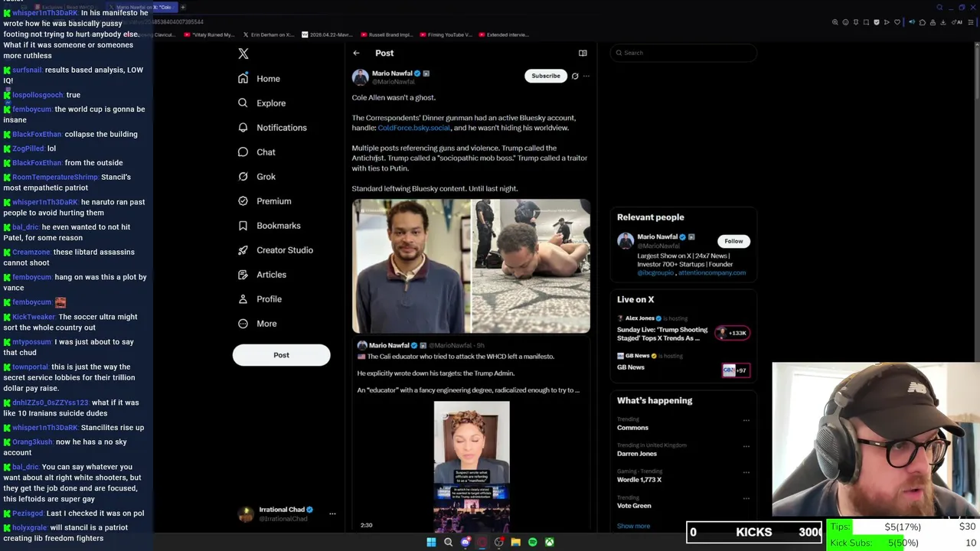Open a new browser tab
The height and width of the screenshot is (551, 980).
183,7
